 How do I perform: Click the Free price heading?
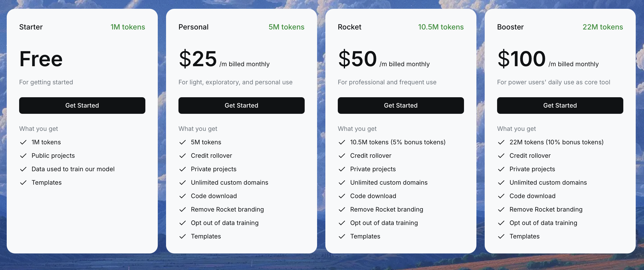coord(41,59)
